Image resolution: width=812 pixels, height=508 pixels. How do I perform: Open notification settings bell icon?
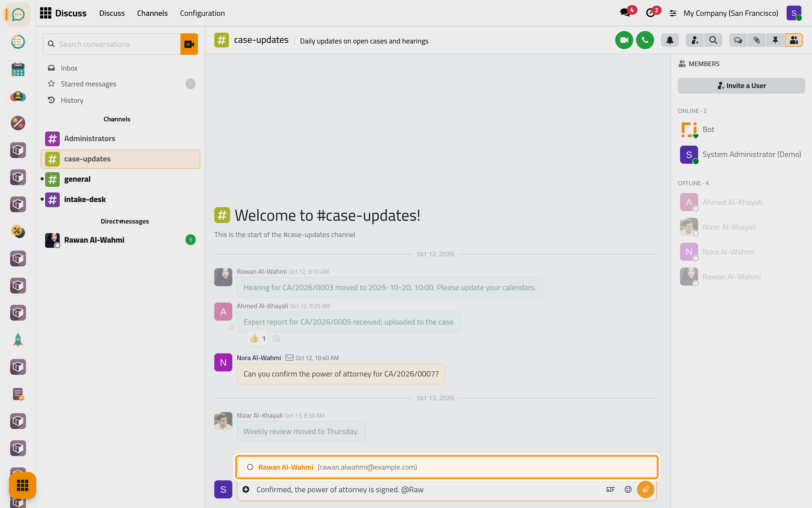tap(670, 40)
